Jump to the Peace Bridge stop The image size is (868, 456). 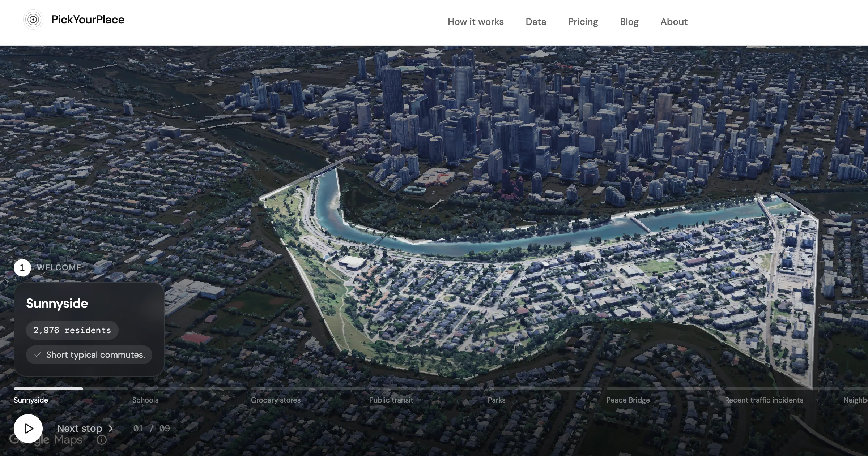click(628, 400)
